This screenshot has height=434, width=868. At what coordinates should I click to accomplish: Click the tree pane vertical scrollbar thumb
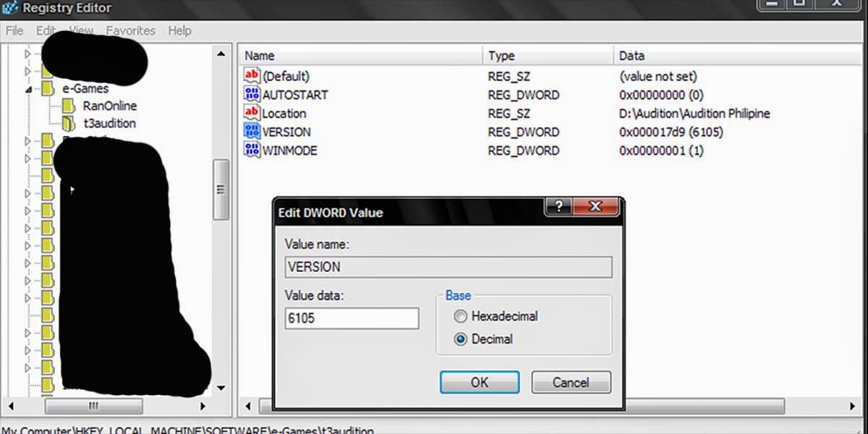221,190
